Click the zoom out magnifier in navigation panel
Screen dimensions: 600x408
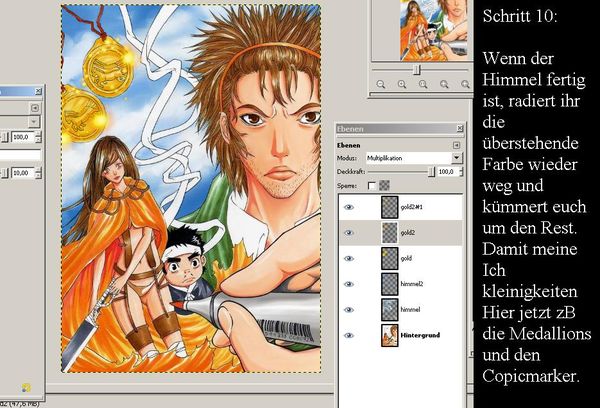[380, 84]
